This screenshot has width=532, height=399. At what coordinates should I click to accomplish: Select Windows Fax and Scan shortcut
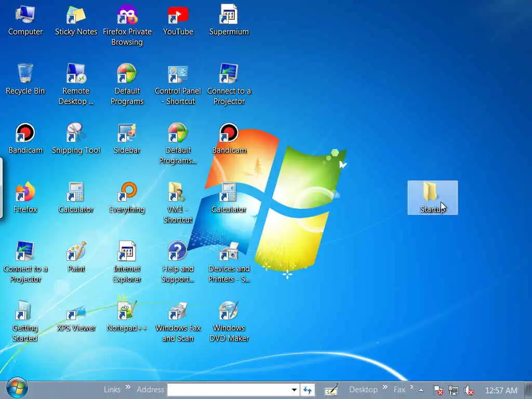click(178, 321)
